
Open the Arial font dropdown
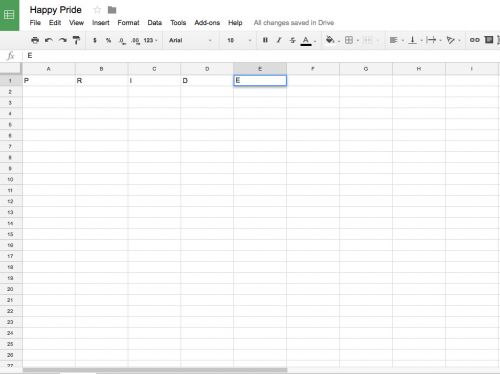(x=190, y=40)
